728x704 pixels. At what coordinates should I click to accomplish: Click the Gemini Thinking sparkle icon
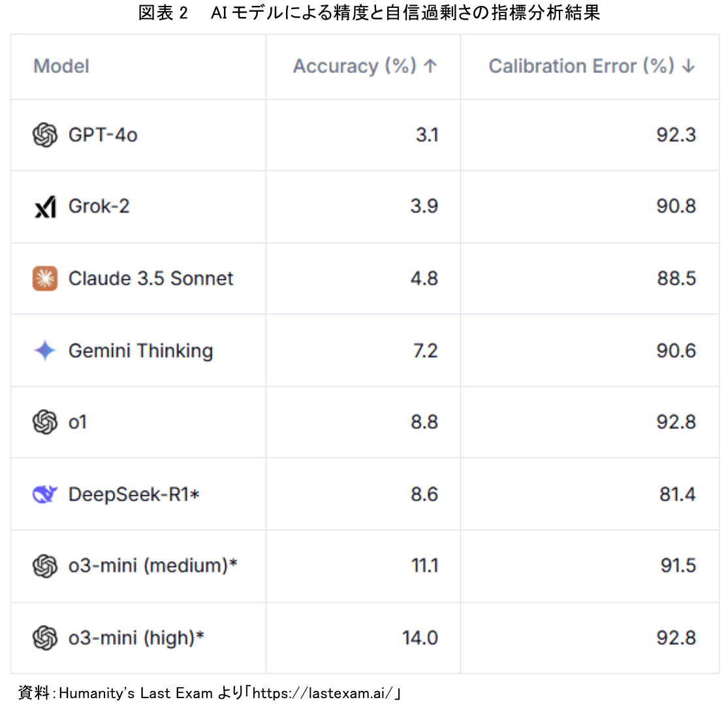44,350
